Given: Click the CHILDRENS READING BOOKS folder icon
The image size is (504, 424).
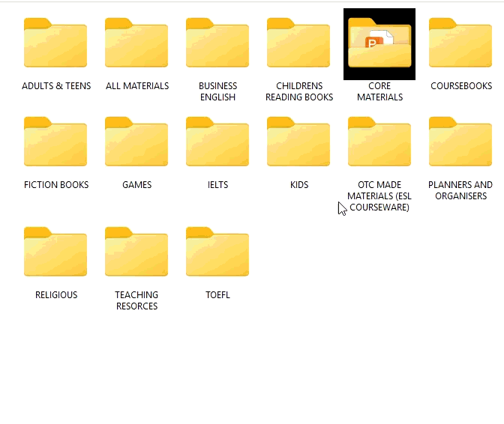Looking at the screenshot, I should 298,43.
